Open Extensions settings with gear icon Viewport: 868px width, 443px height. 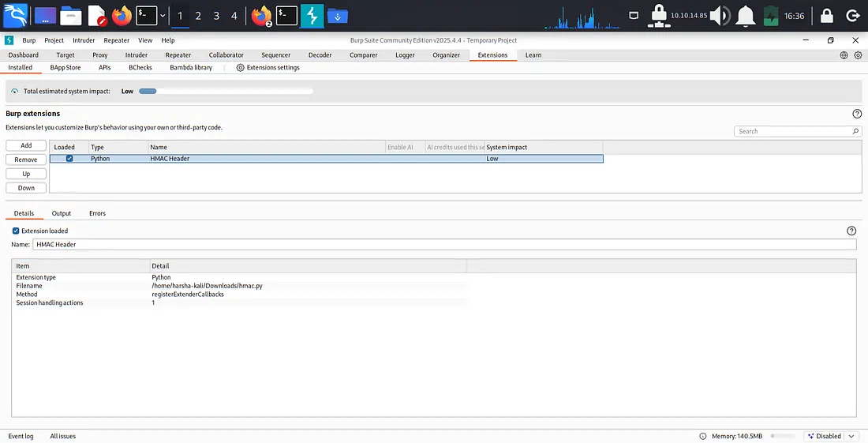pyautogui.click(x=268, y=68)
